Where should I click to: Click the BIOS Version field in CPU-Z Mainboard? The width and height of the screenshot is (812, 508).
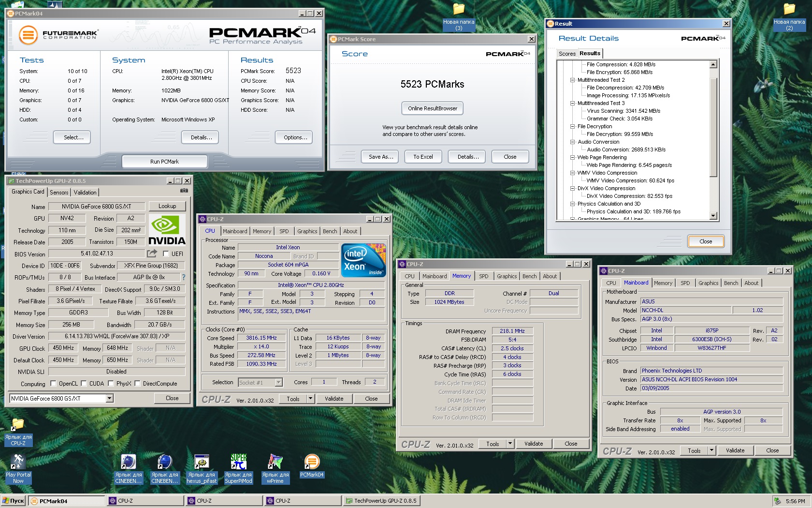pyautogui.click(x=711, y=379)
